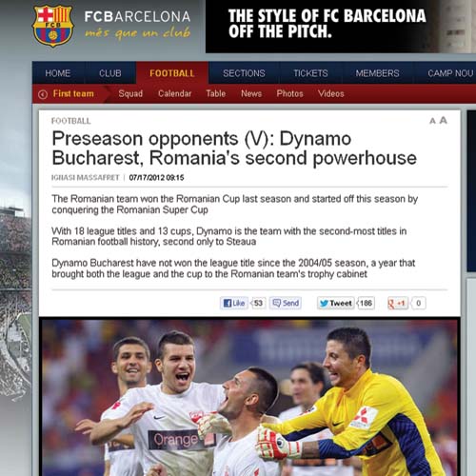Open the HOME menu tab
The image size is (476, 476).
(x=58, y=73)
